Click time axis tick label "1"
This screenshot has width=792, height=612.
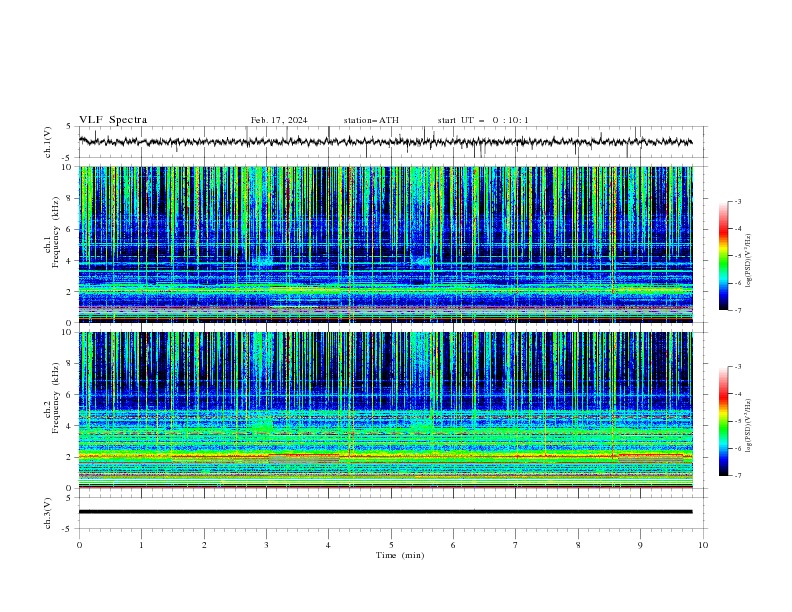point(141,545)
